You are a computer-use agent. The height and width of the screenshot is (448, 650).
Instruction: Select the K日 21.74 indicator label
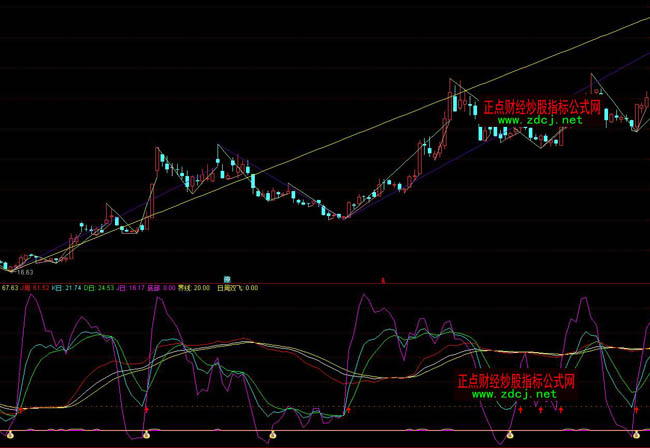click(x=68, y=288)
